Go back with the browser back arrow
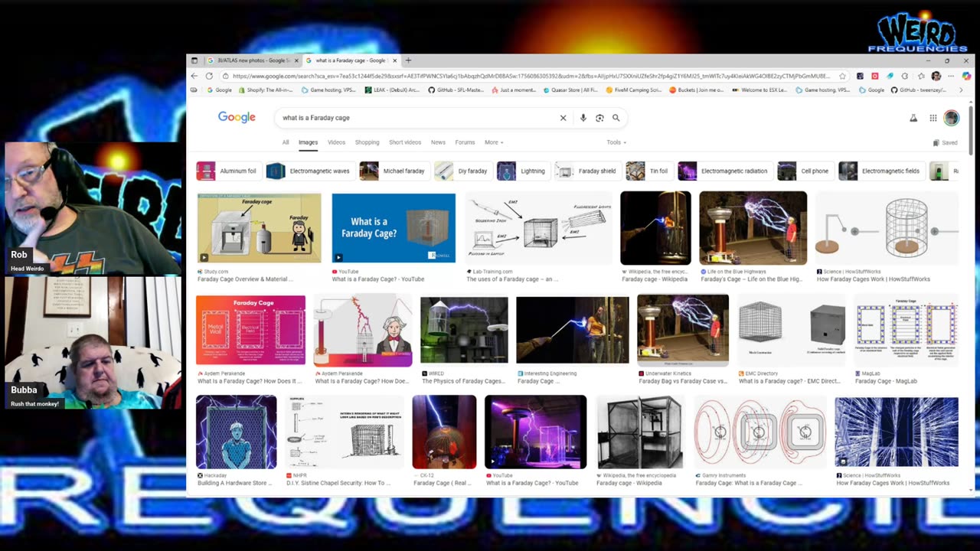 coord(194,76)
